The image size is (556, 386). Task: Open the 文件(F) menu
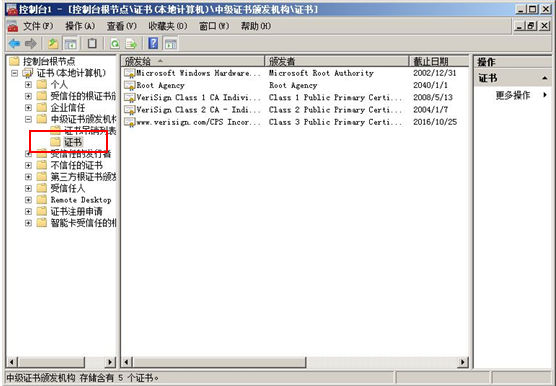coord(38,26)
